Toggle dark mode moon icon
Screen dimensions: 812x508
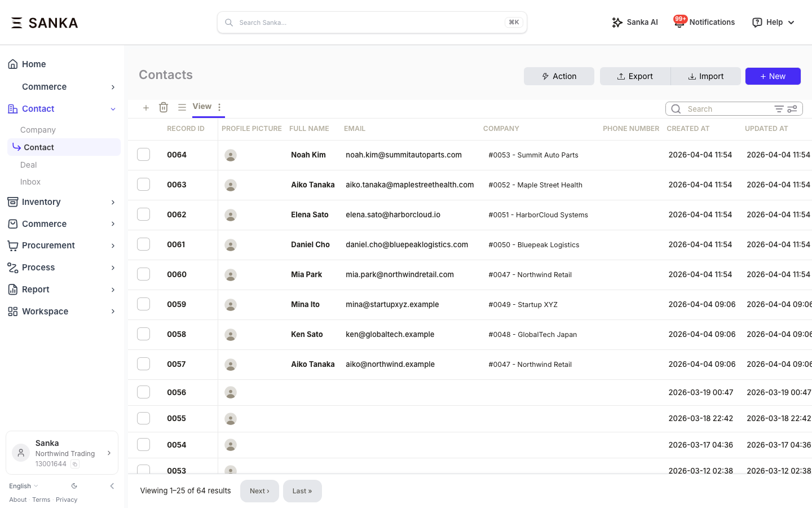[74, 486]
